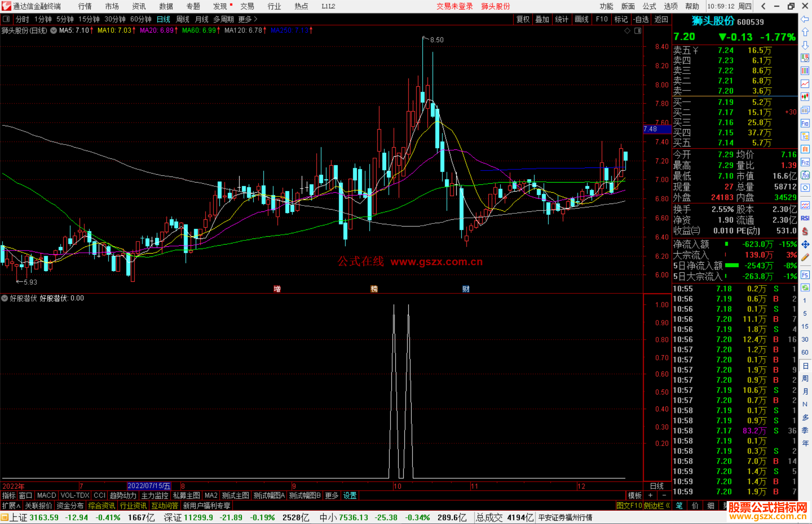The width and height of the screenshot is (812, 524).
Task: Open the f(x) formula sidebar icon
Action: [x=805, y=175]
